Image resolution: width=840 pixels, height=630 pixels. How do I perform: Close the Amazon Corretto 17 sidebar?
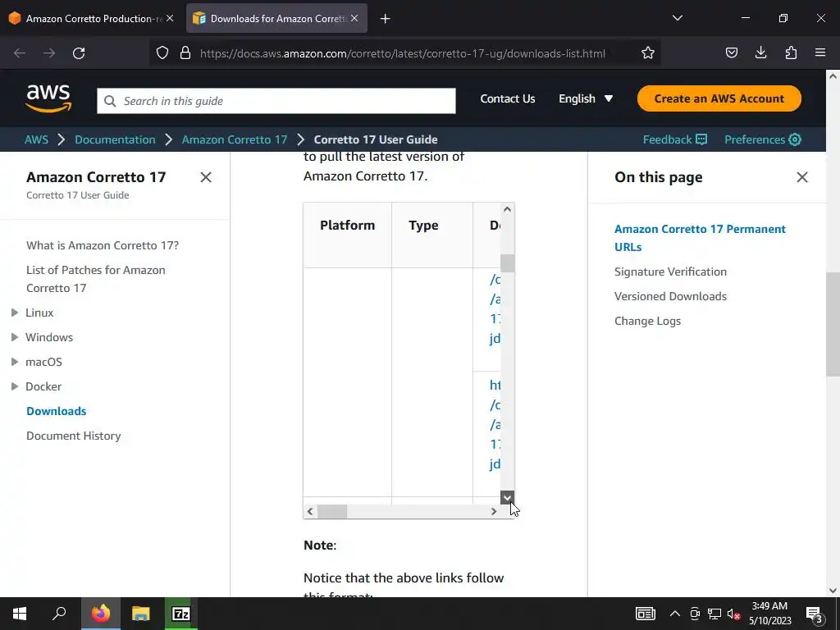tap(206, 177)
